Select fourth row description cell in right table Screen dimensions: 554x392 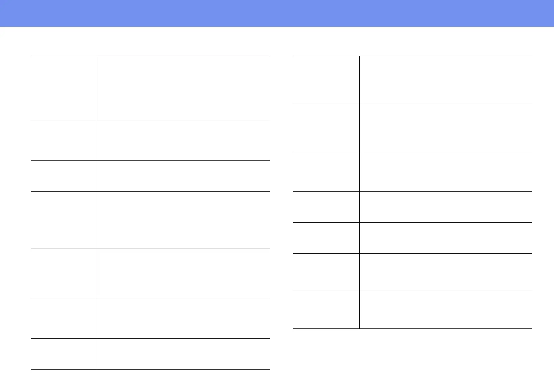point(446,207)
